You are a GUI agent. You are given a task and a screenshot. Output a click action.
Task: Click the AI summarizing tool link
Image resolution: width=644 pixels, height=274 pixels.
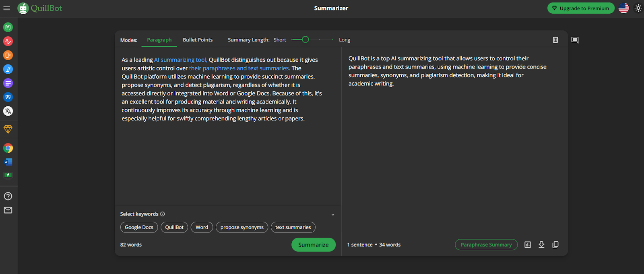click(181, 60)
